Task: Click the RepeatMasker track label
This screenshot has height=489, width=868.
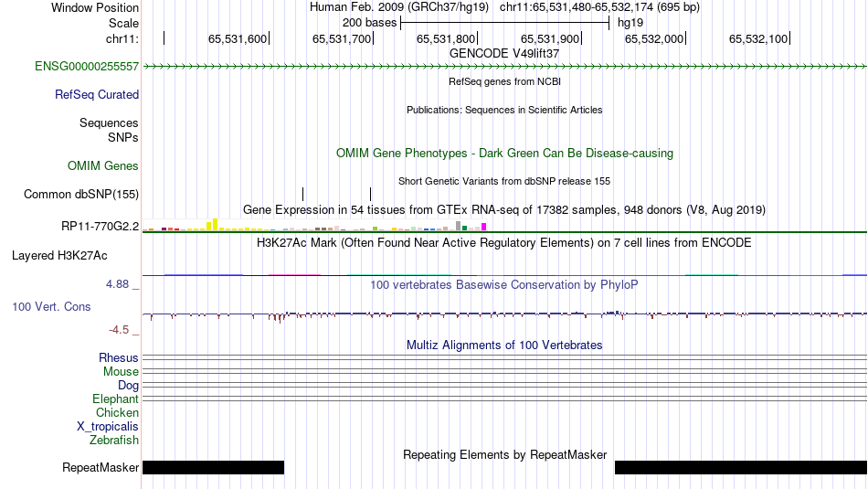Action: (101, 468)
